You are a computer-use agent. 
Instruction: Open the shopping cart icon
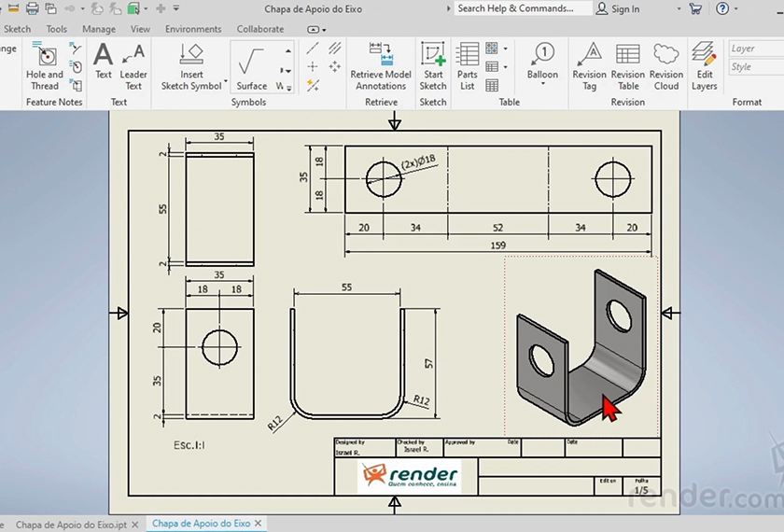click(695, 8)
